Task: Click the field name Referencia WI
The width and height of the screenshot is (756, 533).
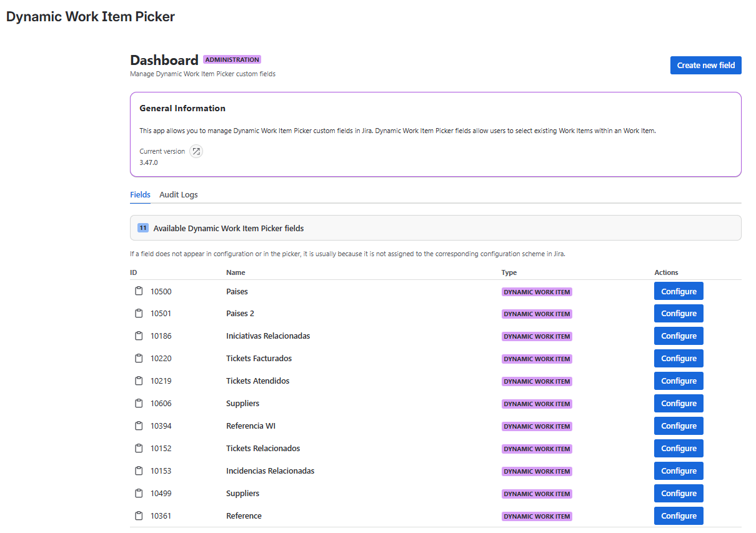Action: coord(251,426)
